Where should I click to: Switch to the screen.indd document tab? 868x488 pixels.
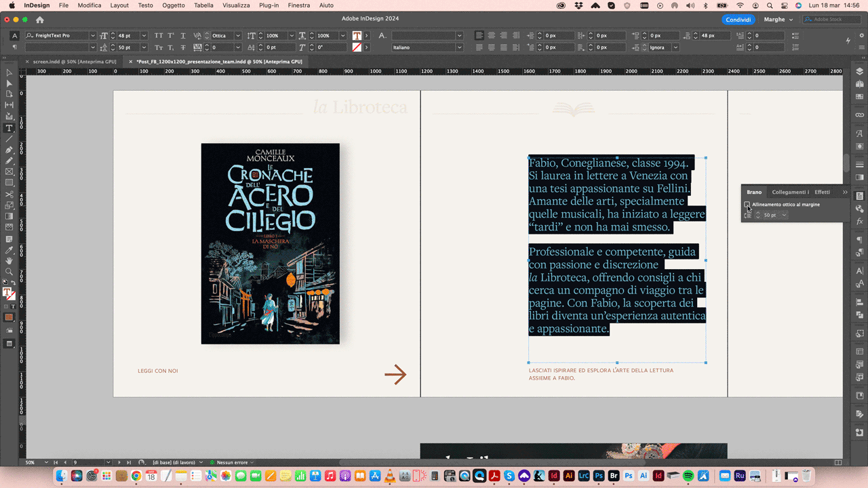click(x=75, y=62)
